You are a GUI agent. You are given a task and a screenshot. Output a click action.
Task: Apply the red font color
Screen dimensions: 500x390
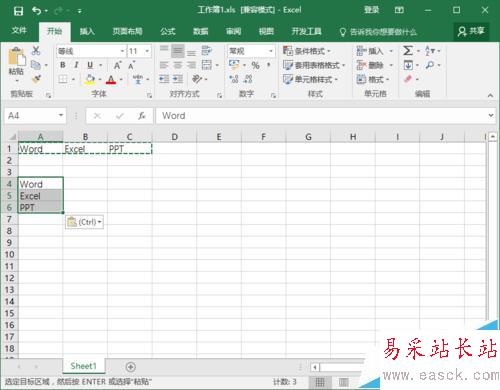click(x=111, y=79)
